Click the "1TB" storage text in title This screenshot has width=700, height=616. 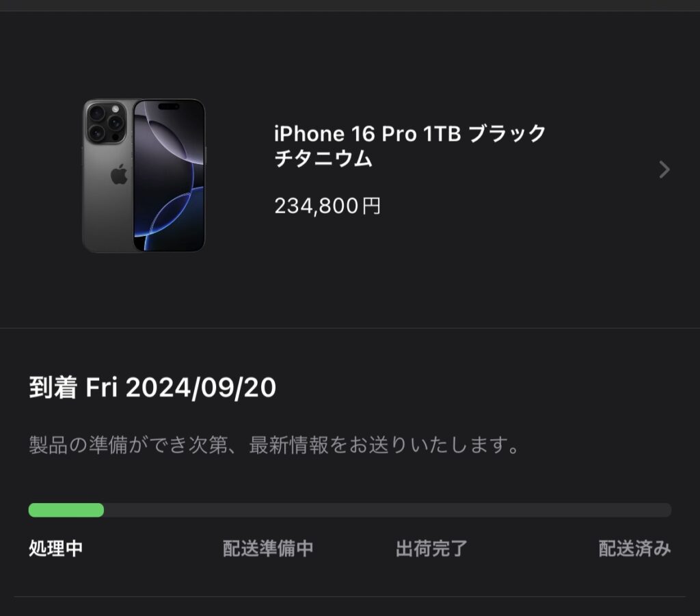pyautogui.click(x=442, y=133)
